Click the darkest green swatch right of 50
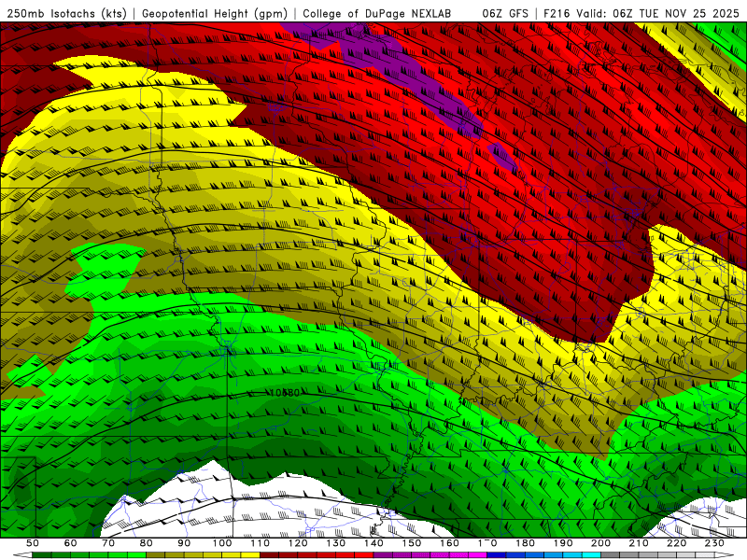747x560 pixels. (x=42, y=555)
